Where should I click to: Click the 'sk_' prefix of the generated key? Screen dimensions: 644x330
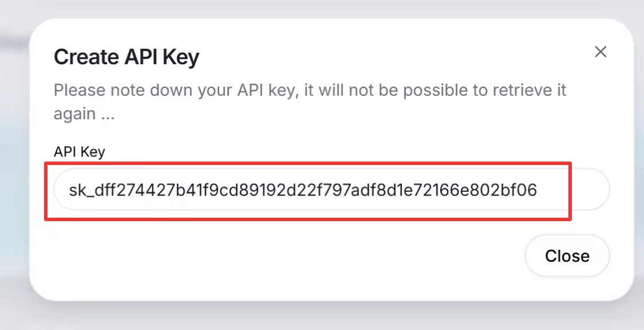(x=79, y=190)
